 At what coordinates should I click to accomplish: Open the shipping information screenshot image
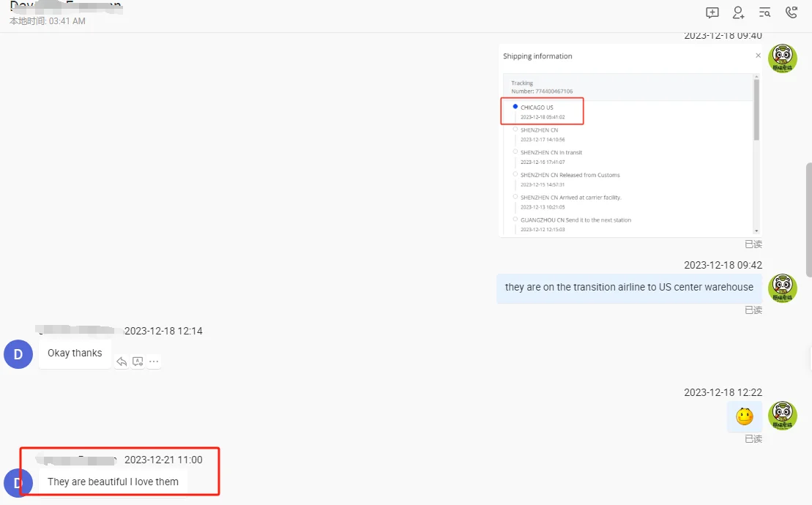click(630, 141)
